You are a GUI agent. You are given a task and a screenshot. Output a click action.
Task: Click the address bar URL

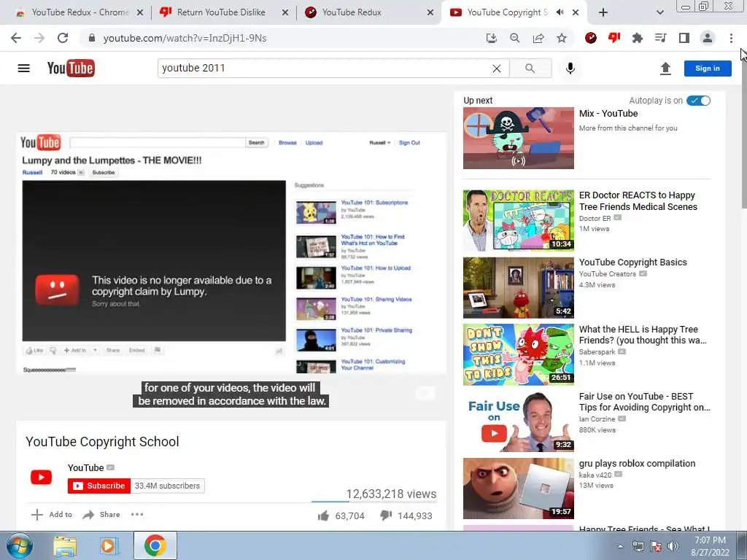[185, 38]
